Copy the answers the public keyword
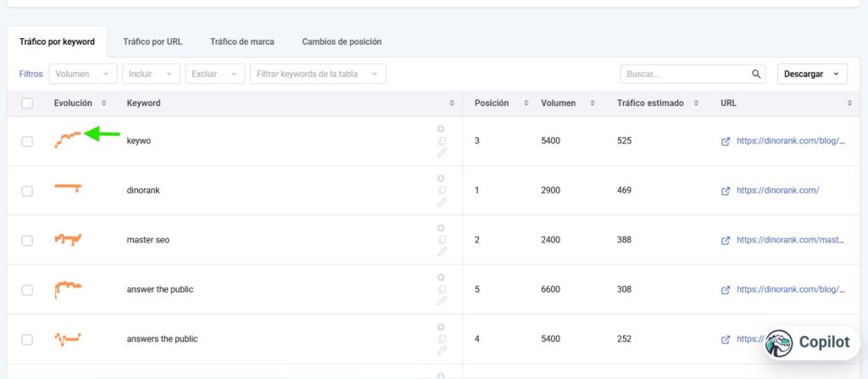 (x=441, y=339)
